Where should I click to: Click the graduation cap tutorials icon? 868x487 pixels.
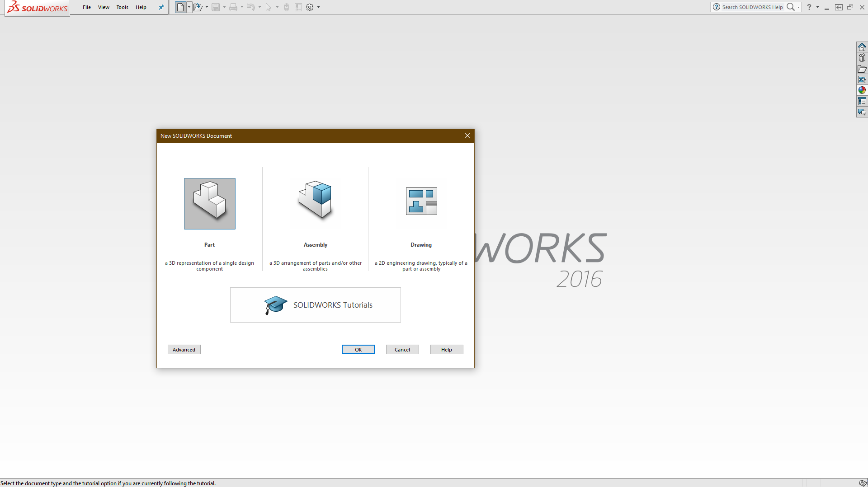[x=275, y=305]
